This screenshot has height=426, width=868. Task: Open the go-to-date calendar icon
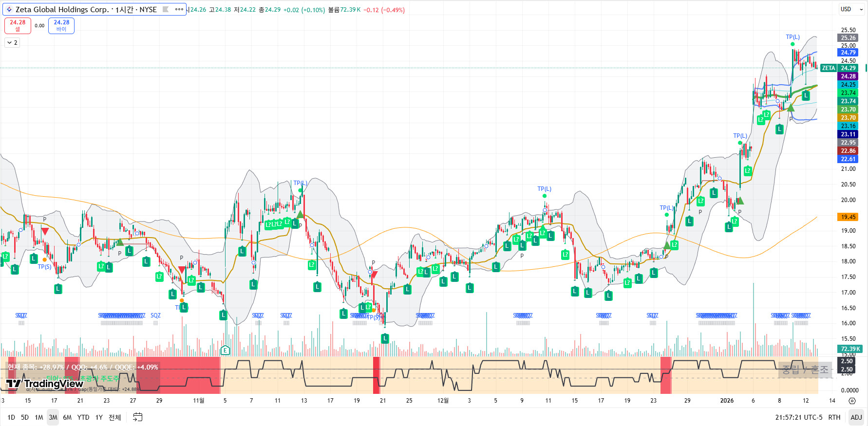pos(138,417)
